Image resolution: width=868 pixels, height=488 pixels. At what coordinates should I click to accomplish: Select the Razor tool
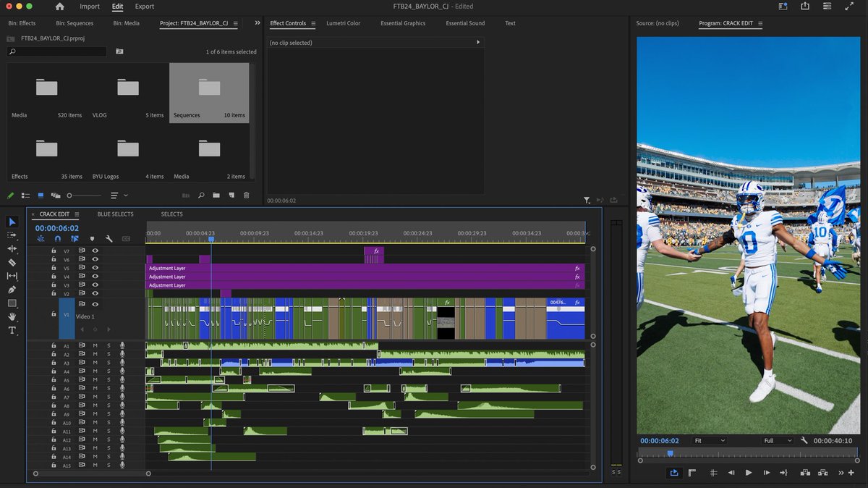pyautogui.click(x=12, y=262)
